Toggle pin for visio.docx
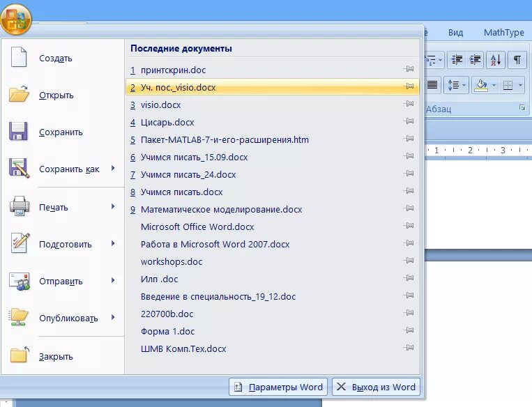The width and height of the screenshot is (532, 407). point(409,103)
